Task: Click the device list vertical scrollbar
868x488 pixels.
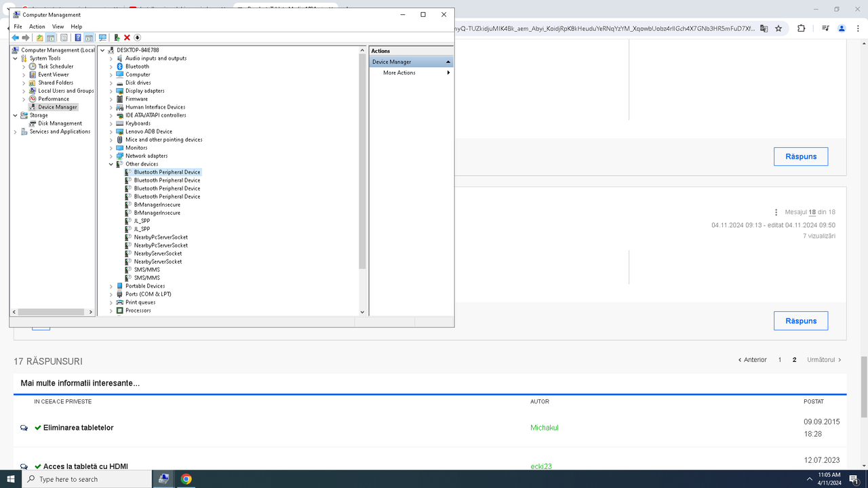Action: point(362,160)
